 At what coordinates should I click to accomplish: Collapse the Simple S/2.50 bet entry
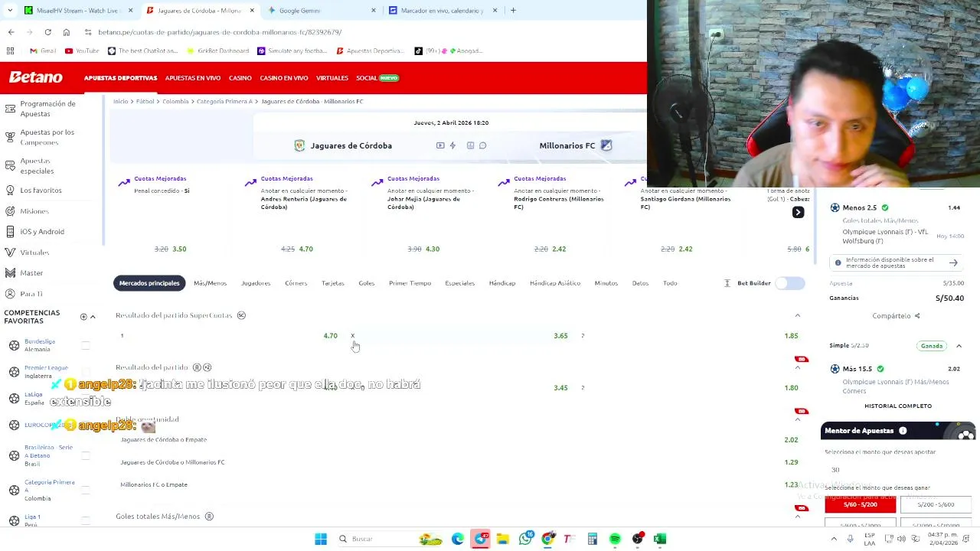pyautogui.click(x=959, y=346)
